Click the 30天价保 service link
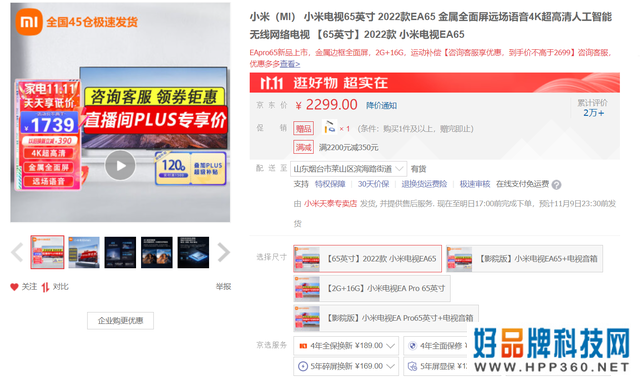Image resolution: width=640 pixels, height=380 pixels. pos(373,184)
